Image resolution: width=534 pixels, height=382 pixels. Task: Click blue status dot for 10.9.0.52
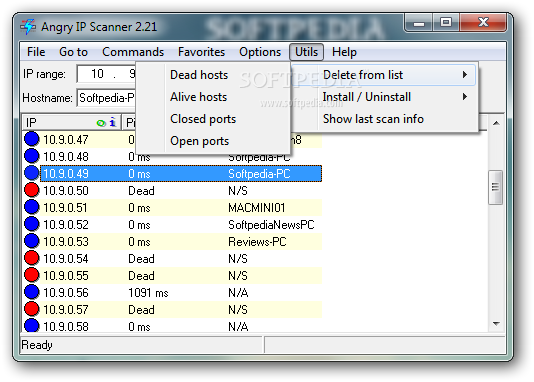32,224
